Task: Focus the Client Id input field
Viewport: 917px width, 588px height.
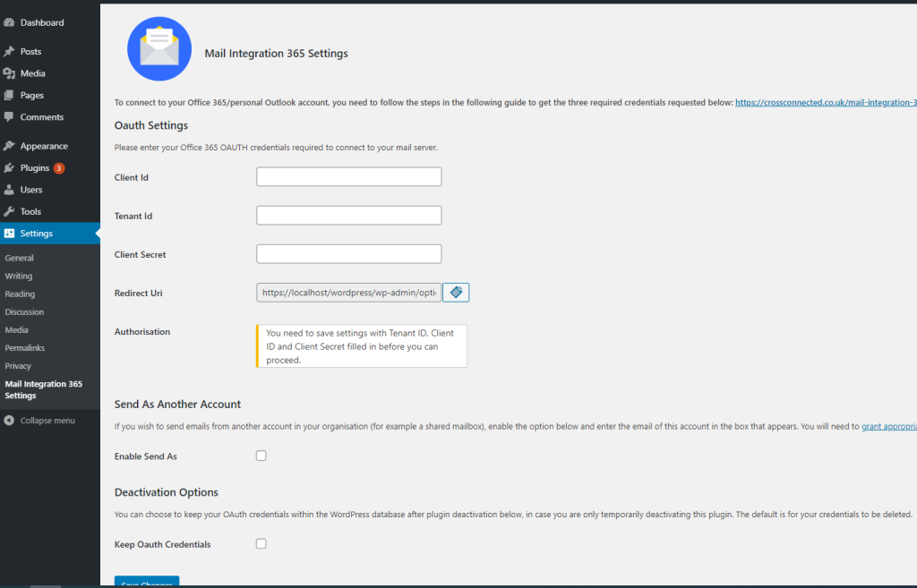Action: [x=348, y=176]
